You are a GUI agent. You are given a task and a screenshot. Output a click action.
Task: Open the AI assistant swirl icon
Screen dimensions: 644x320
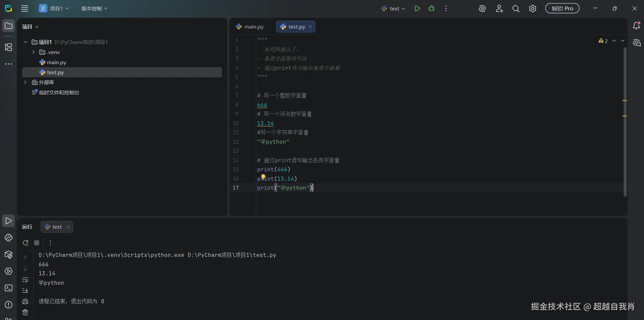pos(482,9)
